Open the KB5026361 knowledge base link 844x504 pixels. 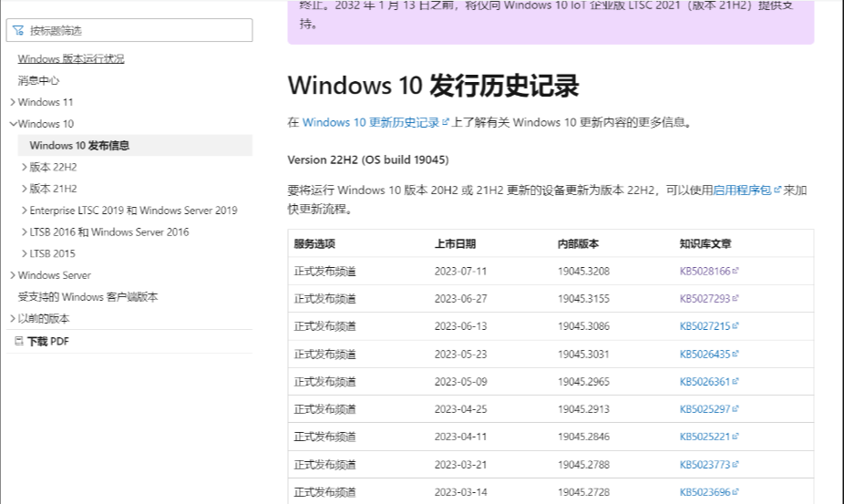(x=705, y=381)
